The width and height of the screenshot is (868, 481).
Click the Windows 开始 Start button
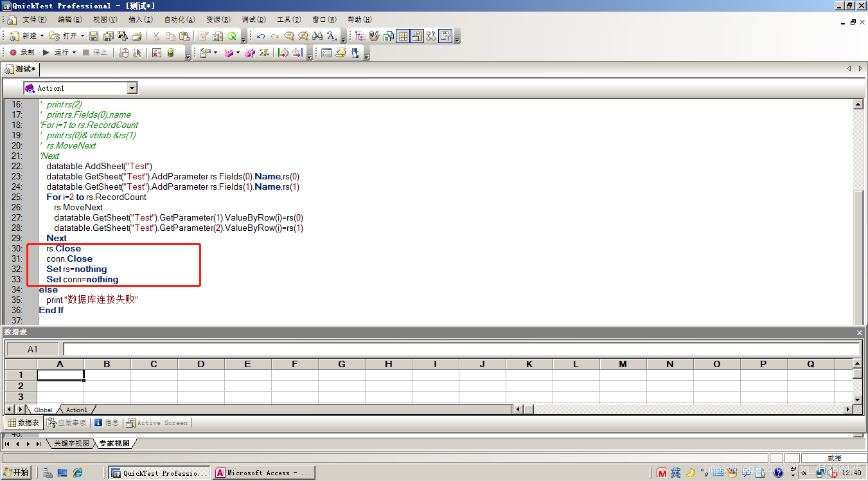[16, 473]
